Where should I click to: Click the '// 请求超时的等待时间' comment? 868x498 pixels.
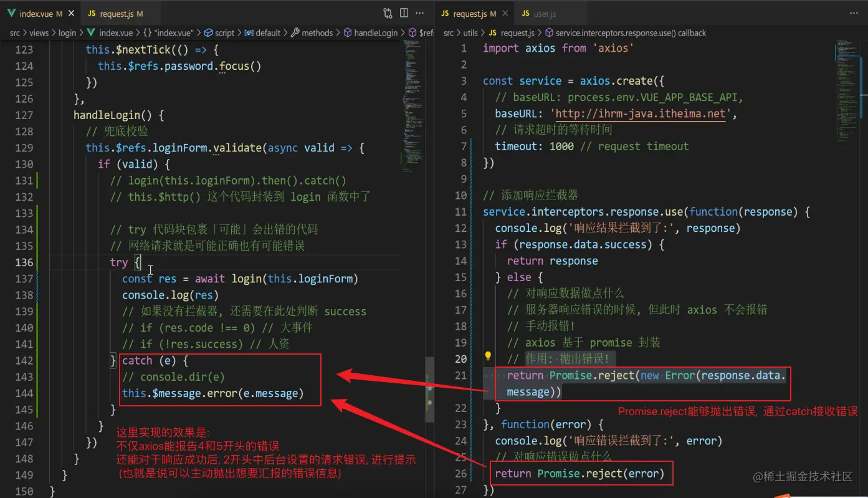553,130
